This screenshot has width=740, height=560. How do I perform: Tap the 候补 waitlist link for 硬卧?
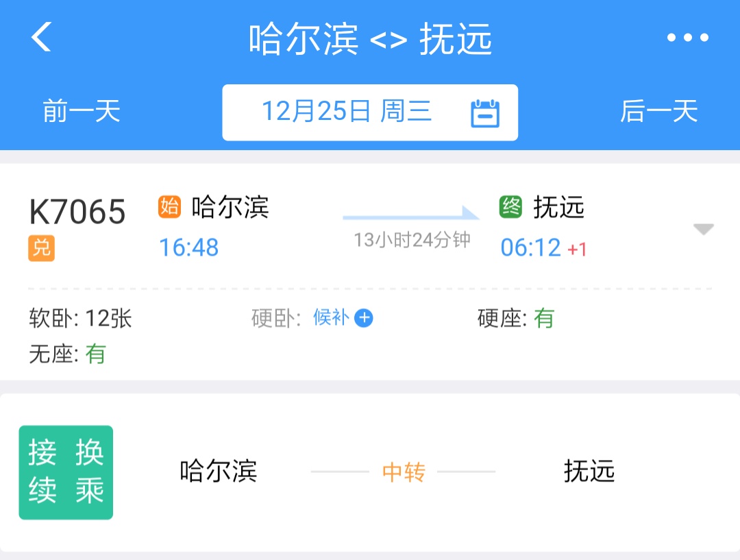click(332, 318)
